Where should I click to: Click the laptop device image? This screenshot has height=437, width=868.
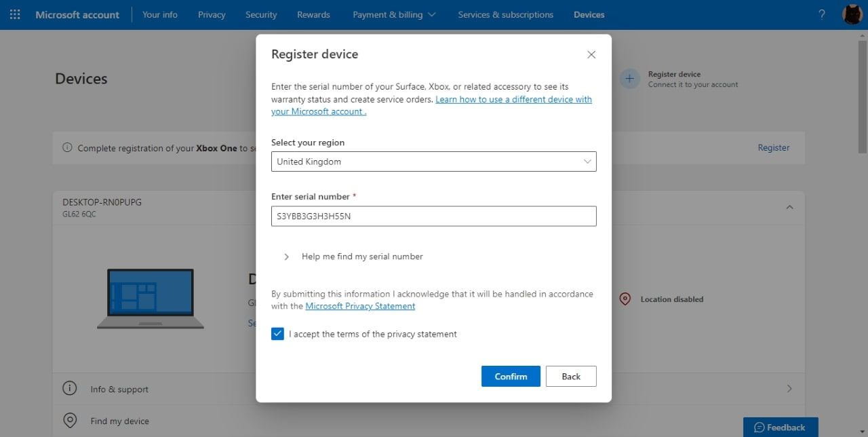[151, 299]
